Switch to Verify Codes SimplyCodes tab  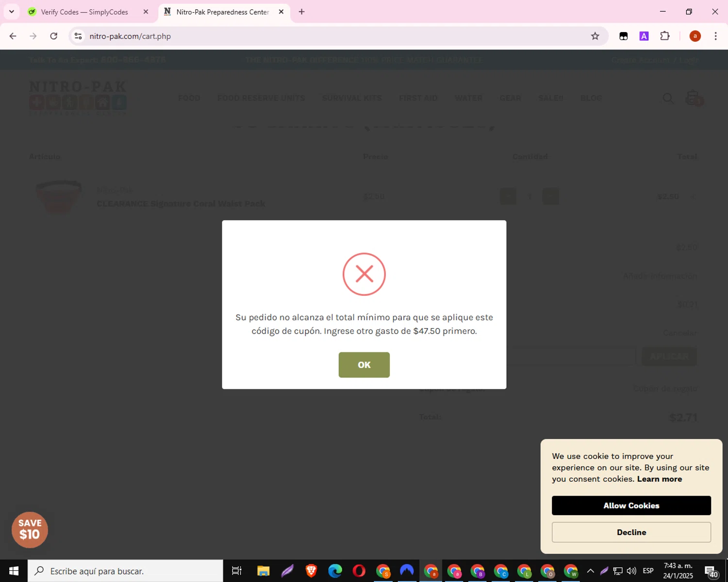coord(84,12)
